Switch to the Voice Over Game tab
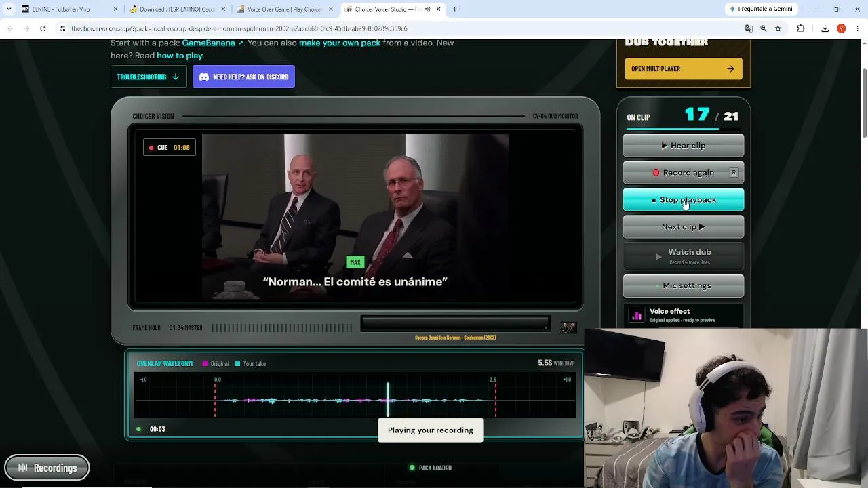This screenshot has height=488, width=868. [x=284, y=9]
